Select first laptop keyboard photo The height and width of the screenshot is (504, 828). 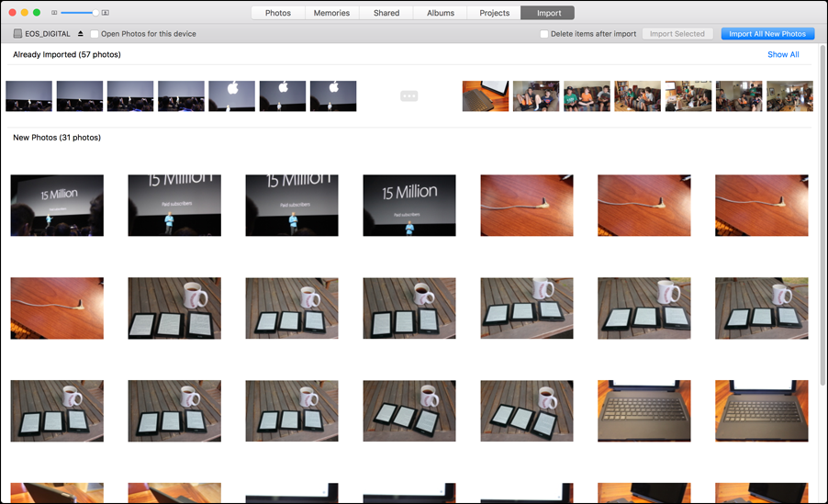[644, 410]
